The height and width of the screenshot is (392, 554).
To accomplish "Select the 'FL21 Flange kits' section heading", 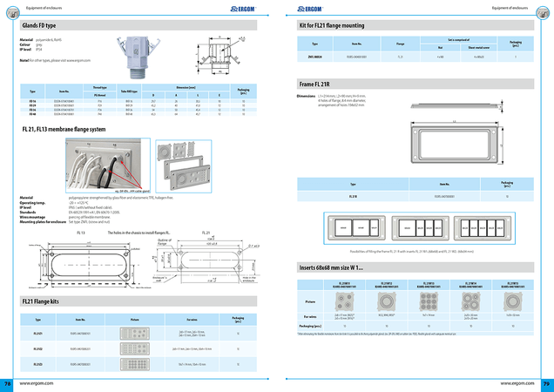I will coord(41,301).
